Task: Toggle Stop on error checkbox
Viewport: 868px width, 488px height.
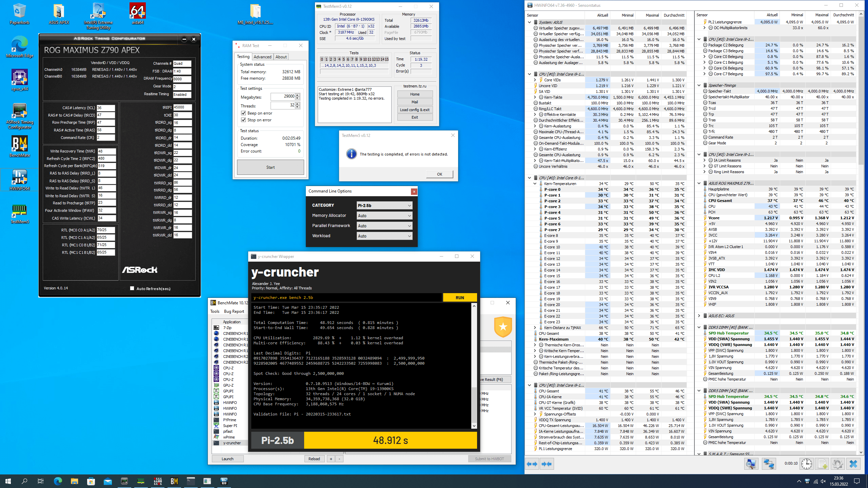Action: [243, 120]
